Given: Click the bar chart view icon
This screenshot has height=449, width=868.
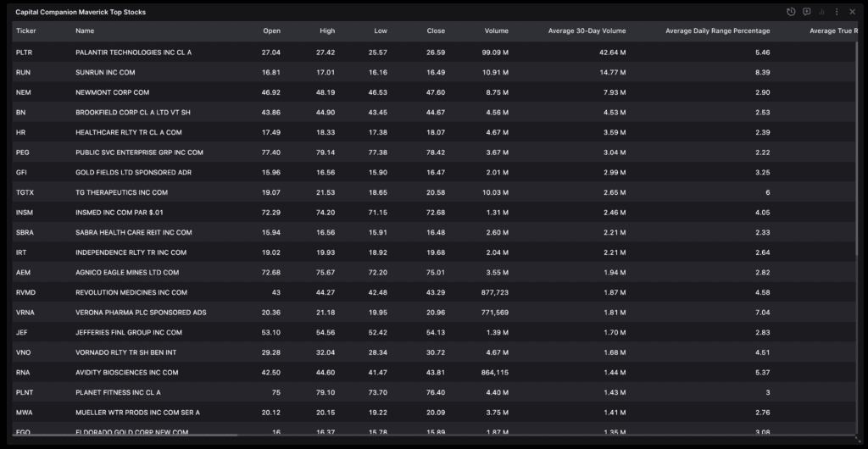Looking at the screenshot, I should pos(821,12).
